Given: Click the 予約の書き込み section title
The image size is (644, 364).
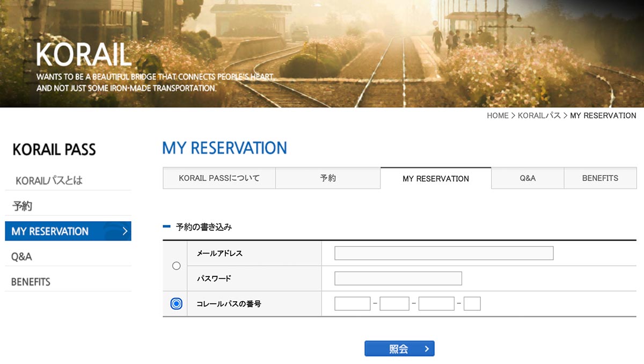Looking at the screenshot, I should click(204, 227).
